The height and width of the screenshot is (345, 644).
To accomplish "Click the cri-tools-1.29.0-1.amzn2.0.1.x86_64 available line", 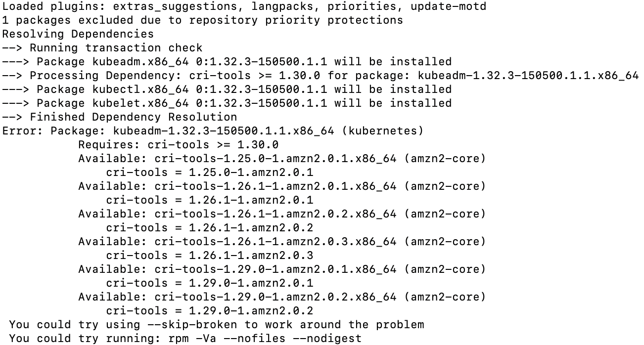I will coord(282,269).
